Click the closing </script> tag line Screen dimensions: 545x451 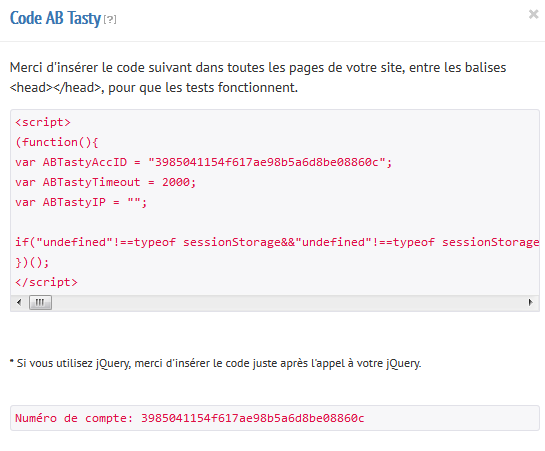click(x=46, y=282)
